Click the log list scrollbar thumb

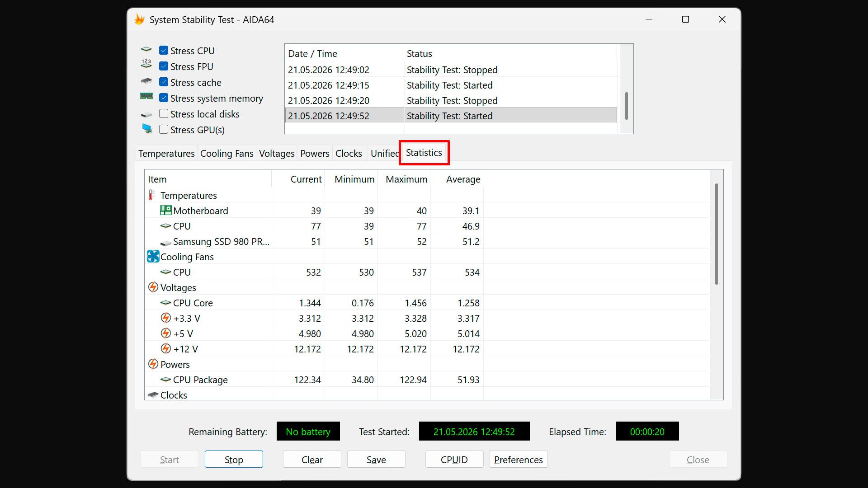click(x=626, y=106)
